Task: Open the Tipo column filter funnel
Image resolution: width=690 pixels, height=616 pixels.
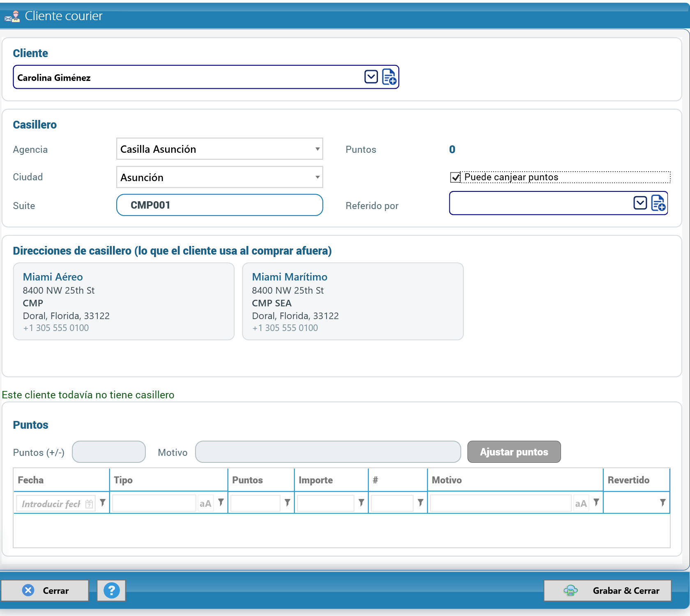Action: pyautogui.click(x=221, y=503)
